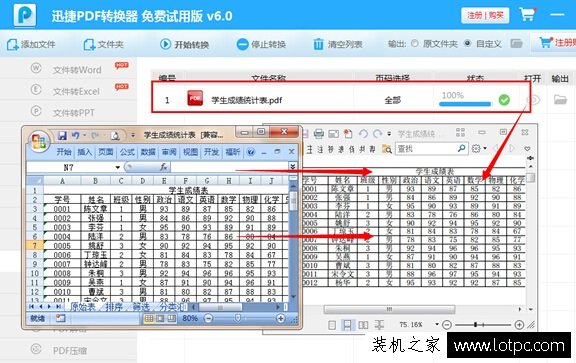The image size is (576, 363).
Task: Open the 视图 ribbon tab in Excel
Action: [x=190, y=152]
